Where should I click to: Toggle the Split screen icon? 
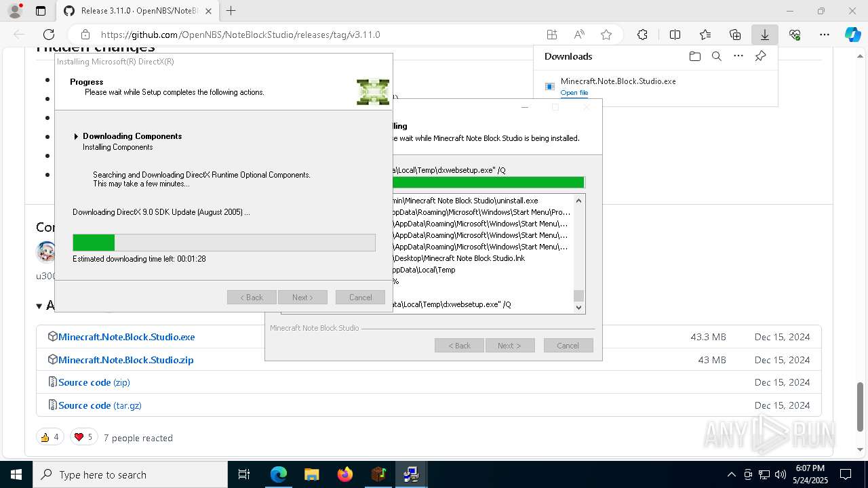pyautogui.click(x=675, y=35)
